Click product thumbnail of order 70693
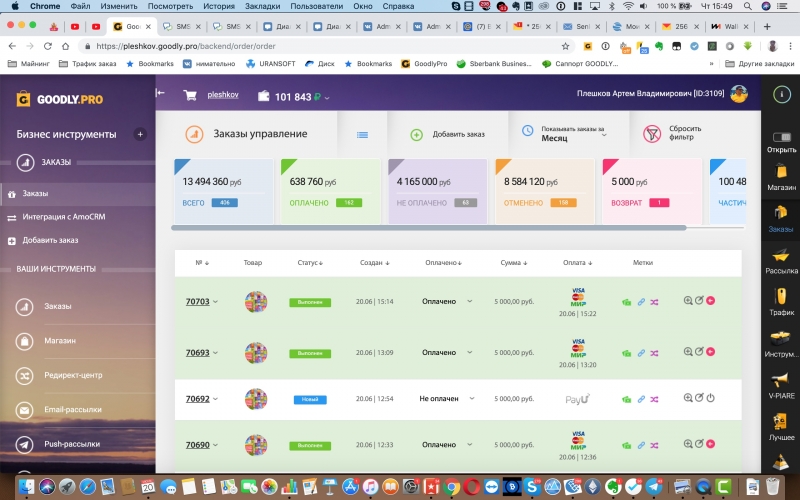The width and height of the screenshot is (800, 500). pos(256,353)
